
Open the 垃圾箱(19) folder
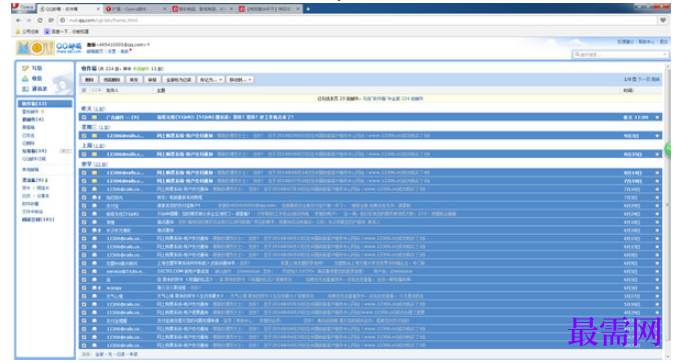pyautogui.click(x=34, y=151)
